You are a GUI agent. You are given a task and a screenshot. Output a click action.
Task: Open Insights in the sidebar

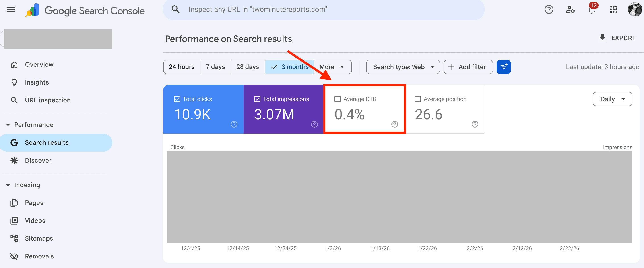click(x=37, y=82)
